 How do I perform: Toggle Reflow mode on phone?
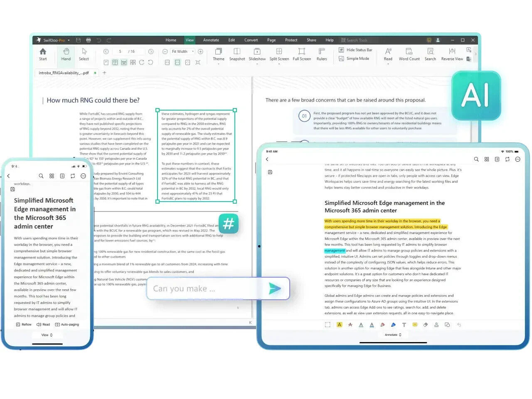click(24, 325)
